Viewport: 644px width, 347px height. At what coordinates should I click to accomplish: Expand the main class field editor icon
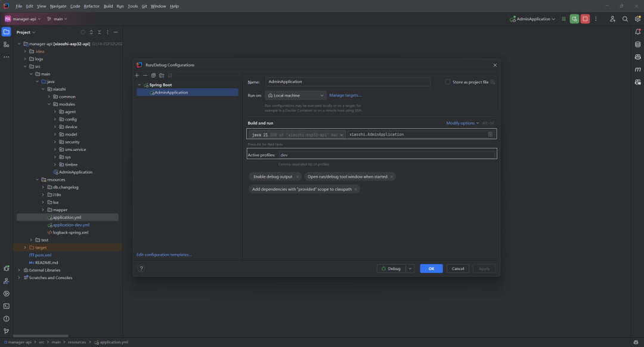[490, 134]
